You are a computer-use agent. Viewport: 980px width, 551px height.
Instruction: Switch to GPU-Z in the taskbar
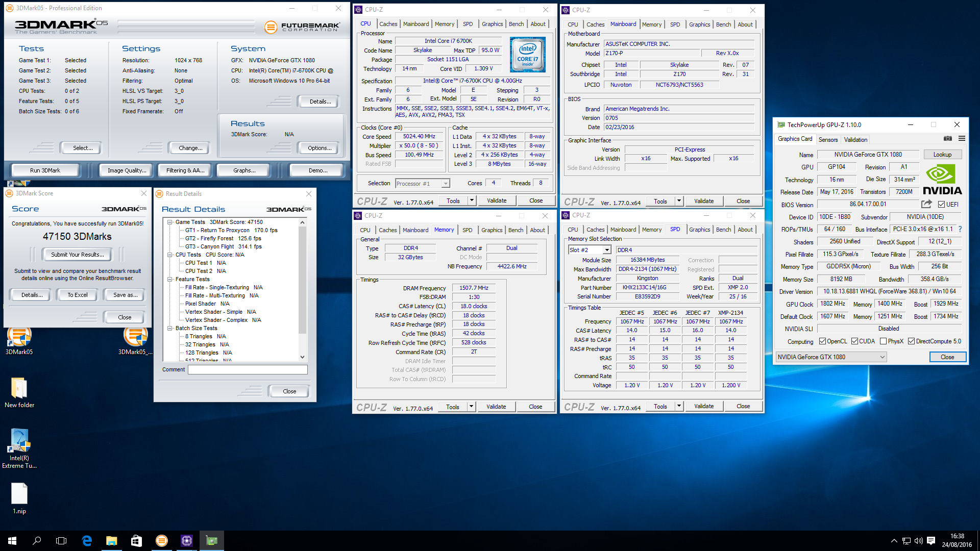(x=211, y=541)
